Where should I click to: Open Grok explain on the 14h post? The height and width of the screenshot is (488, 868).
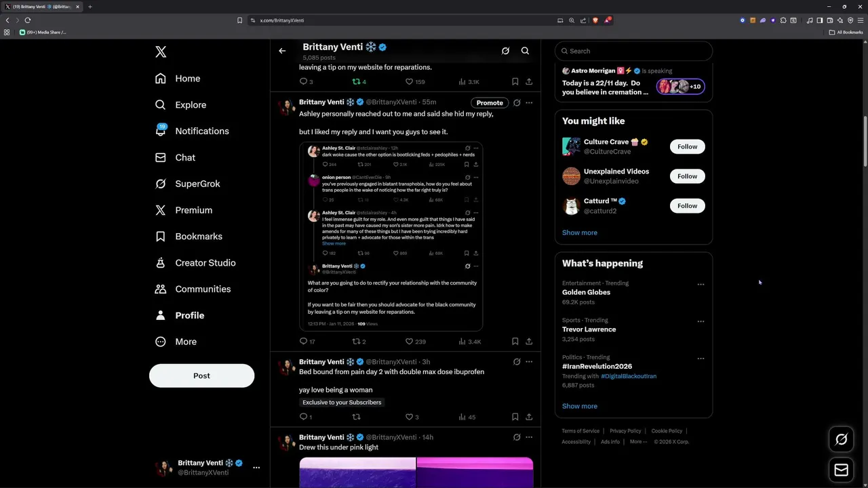tap(517, 437)
